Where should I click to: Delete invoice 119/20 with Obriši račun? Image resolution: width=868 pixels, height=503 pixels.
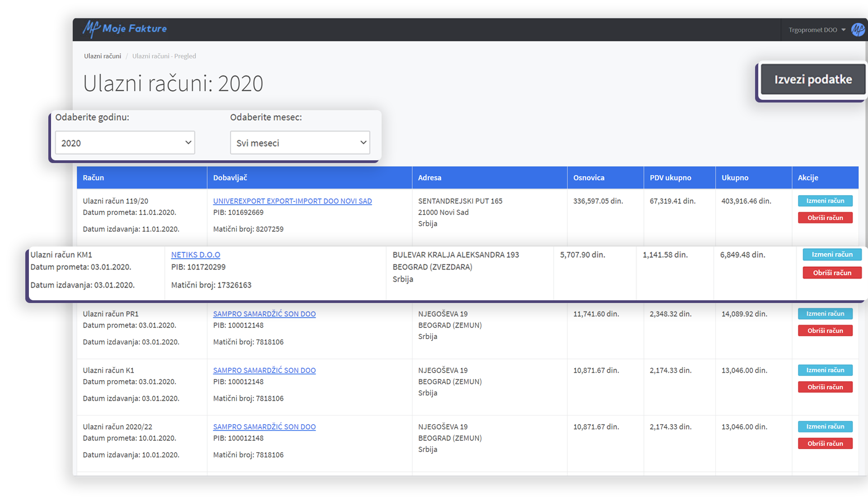point(825,218)
